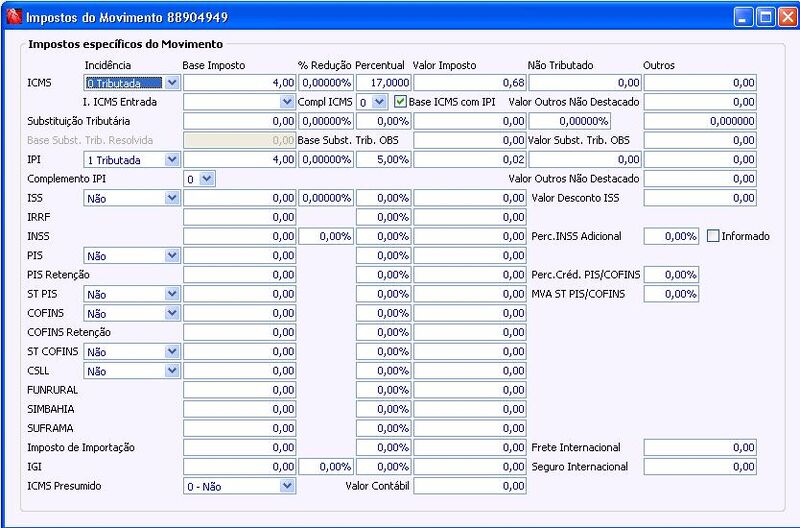Viewport: 800px width, 528px height.
Task: Click the MVA ST PIS/COFINS field
Action: coord(671,294)
